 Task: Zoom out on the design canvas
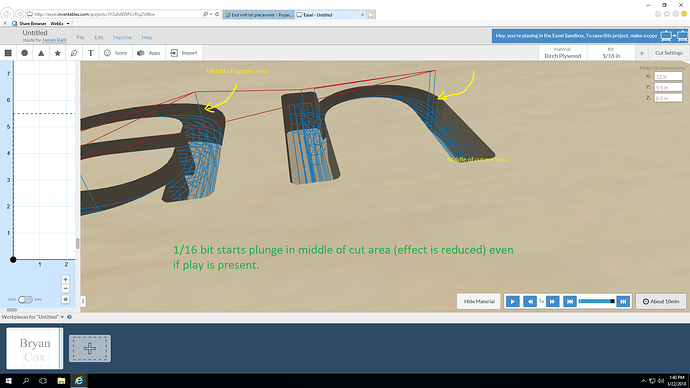(65, 289)
